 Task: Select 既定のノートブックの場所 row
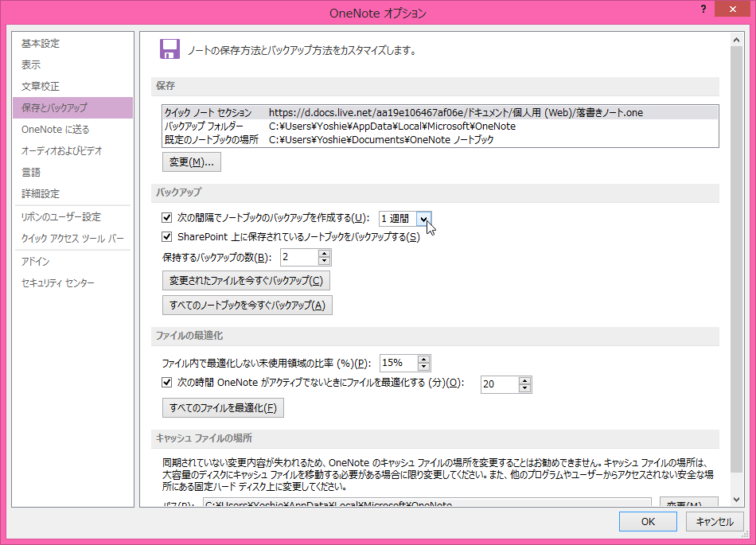440,140
